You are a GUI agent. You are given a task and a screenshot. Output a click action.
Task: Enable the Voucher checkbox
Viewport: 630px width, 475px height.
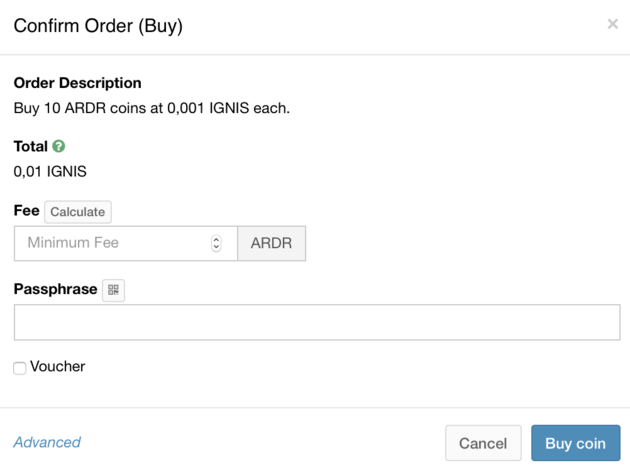pyautogui.click(x=20, y=368)
